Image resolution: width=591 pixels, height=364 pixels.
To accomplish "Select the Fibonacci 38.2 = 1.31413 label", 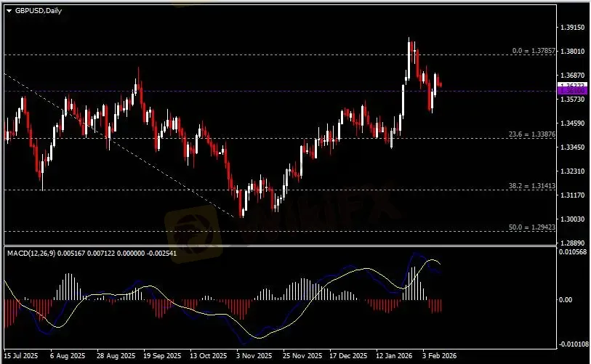I will (x=532, y=186).
